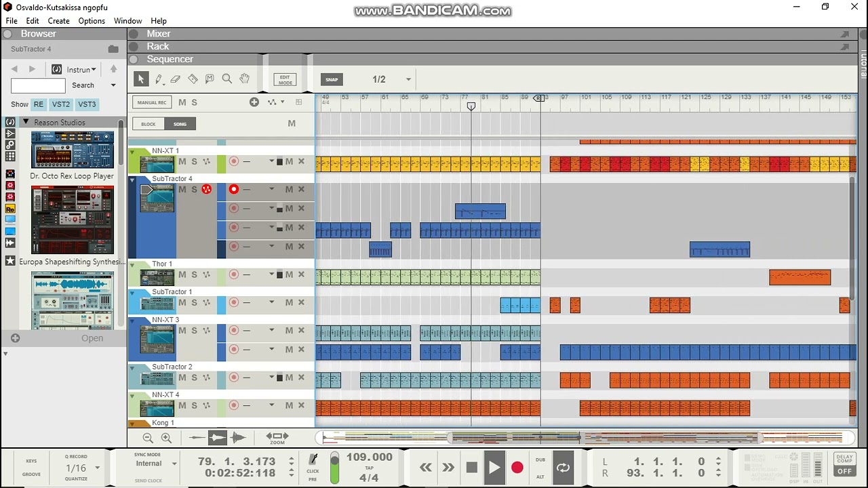
Task: Select the arrow Selection tool
Action: [141, 79]
